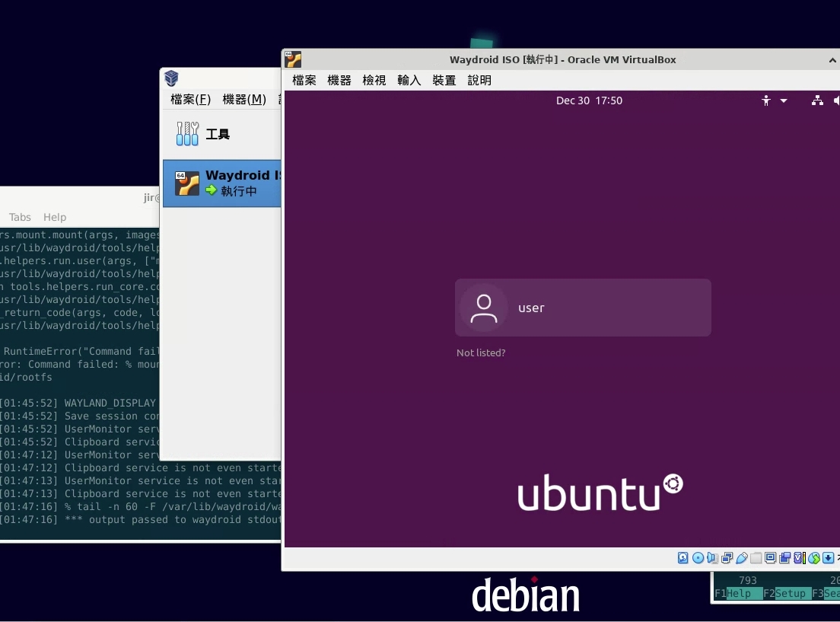Click the '[01:45:52] Save session' terminal line
Viewport: 840px width, 622px height.
pos(79,416)
